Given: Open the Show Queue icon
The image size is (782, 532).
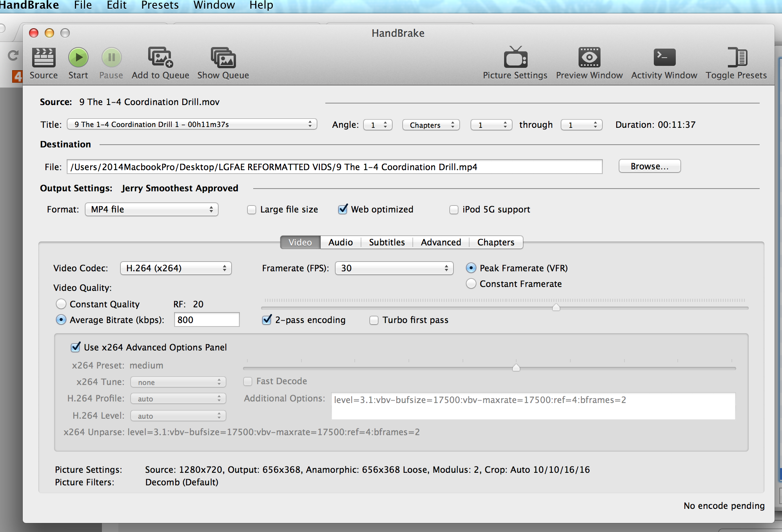Looking at the screenshot, I should coord(223,58).
